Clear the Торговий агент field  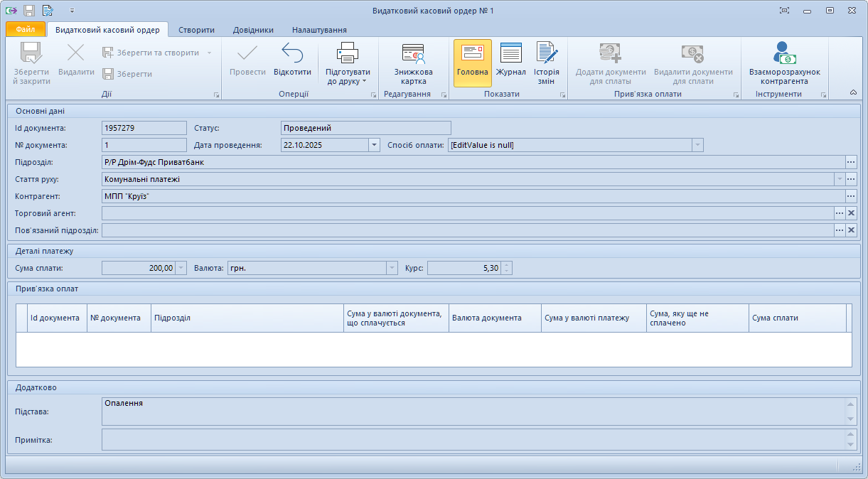click(x=851, y=213)
